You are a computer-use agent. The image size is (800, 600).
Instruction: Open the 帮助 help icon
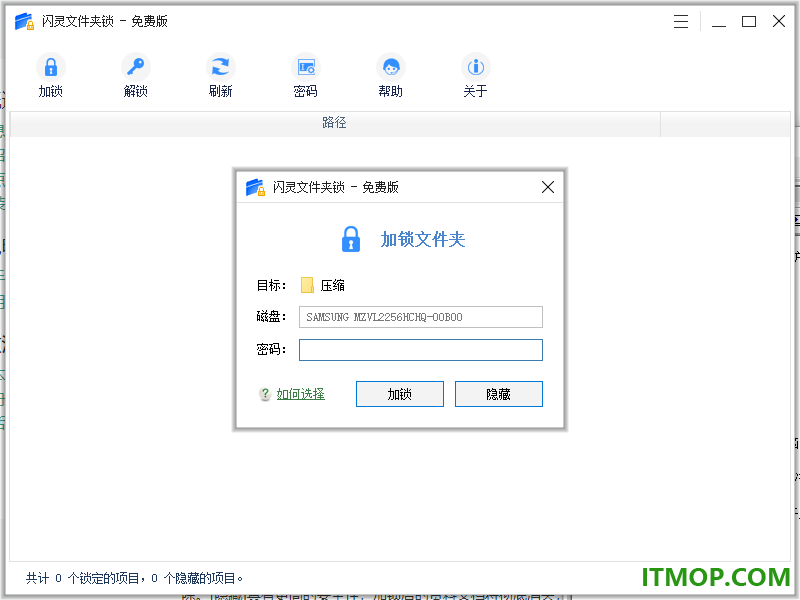tap(391, 67)
